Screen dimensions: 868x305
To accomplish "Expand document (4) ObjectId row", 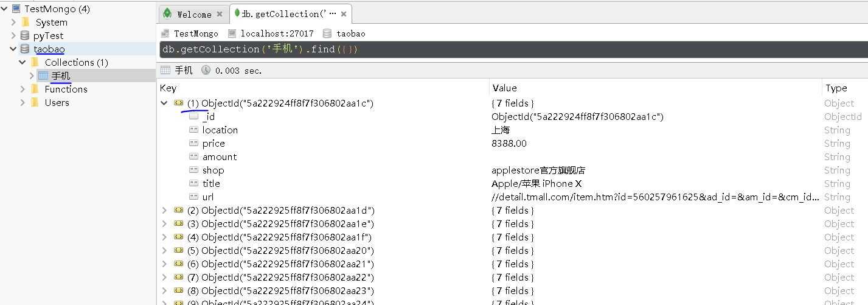I will click(x=164, y=237).
